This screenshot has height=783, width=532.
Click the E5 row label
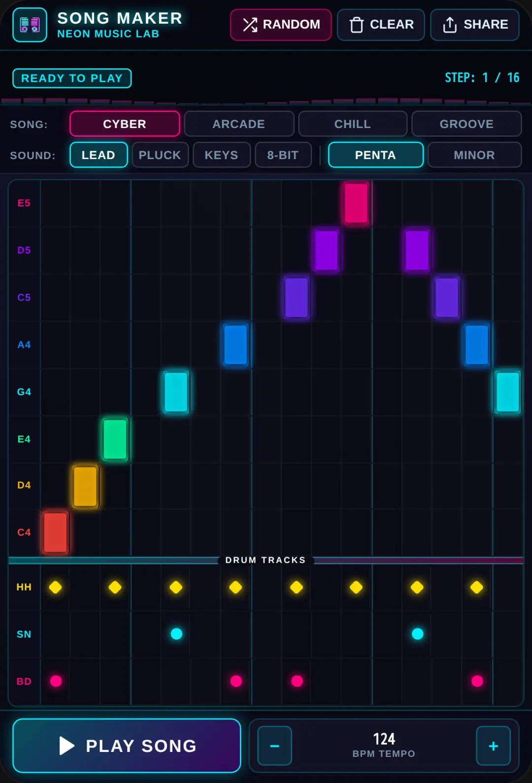click(x=24, y=203)
